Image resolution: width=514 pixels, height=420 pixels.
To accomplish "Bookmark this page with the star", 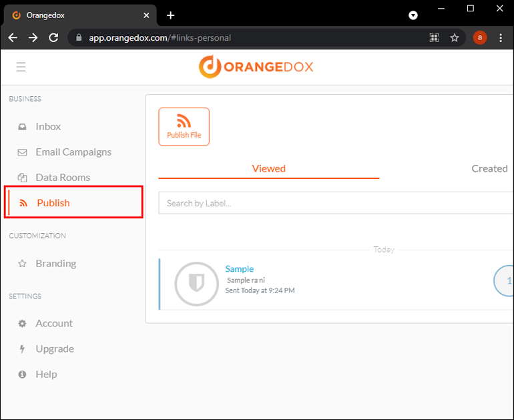I will (x=455, y=37).
